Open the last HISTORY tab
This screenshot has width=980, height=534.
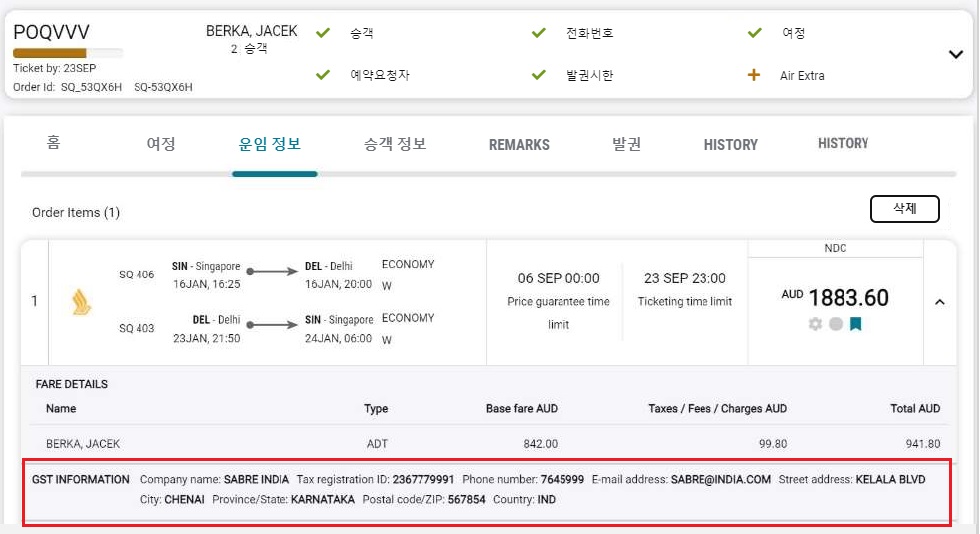point(843,143)
